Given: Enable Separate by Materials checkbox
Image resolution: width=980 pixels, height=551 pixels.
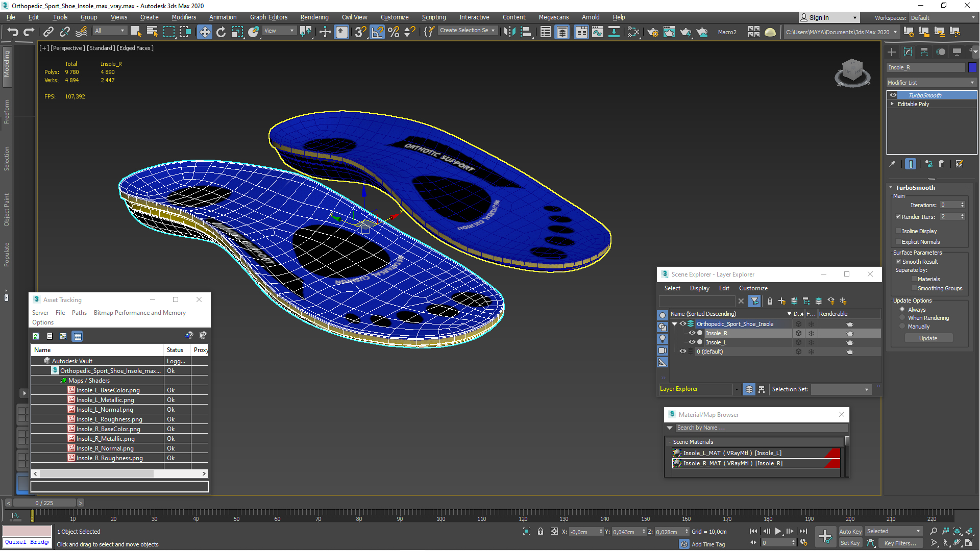Looking at the screenshot, I should [x=914, y=279].
